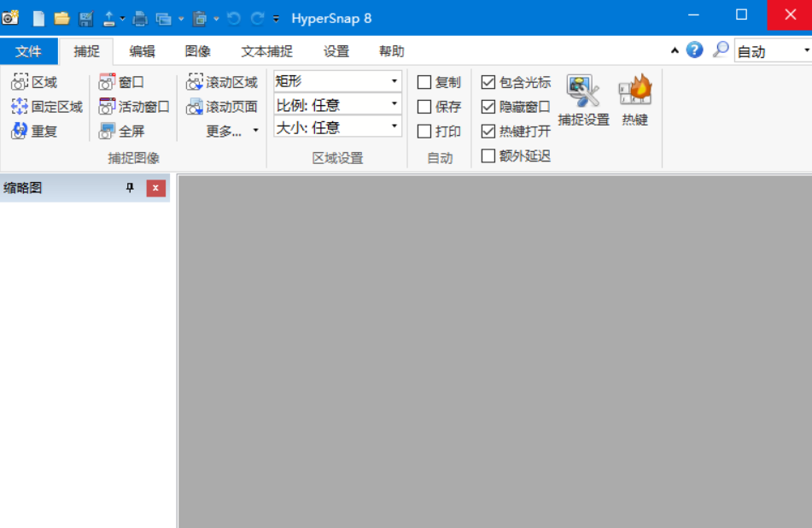The image size is (812, 528).
Task: Capture a 窗口 window
Action: point(121,82)
